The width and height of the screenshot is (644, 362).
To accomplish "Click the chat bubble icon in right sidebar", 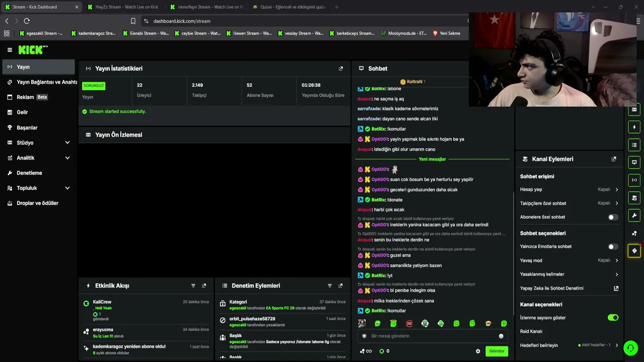I will click(634, 162).
